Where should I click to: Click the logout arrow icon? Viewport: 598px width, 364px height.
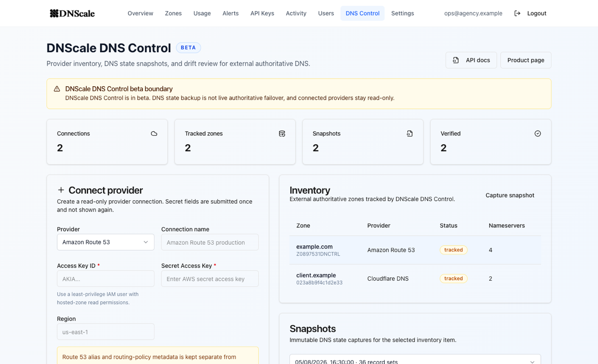pos(517,13)
